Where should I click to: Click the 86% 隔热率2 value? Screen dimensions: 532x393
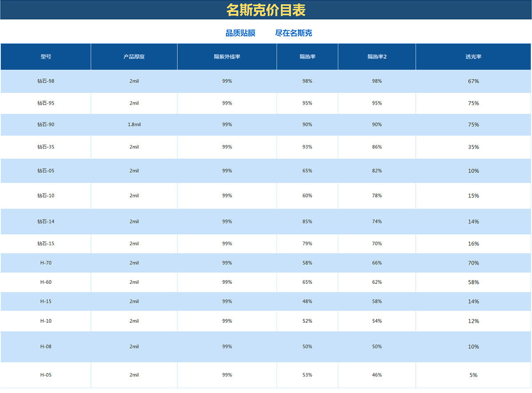(x=377, y=147)
